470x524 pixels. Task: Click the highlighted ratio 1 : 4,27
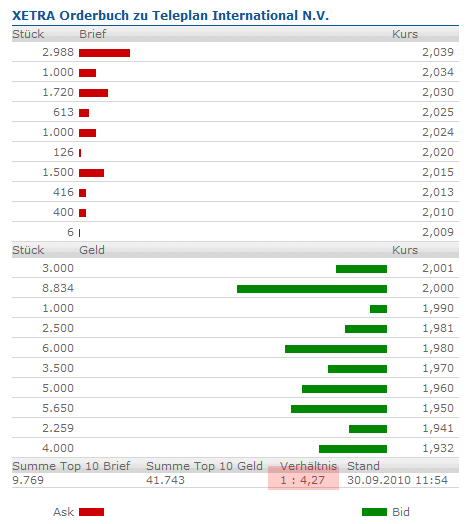[x=303, y=480]
